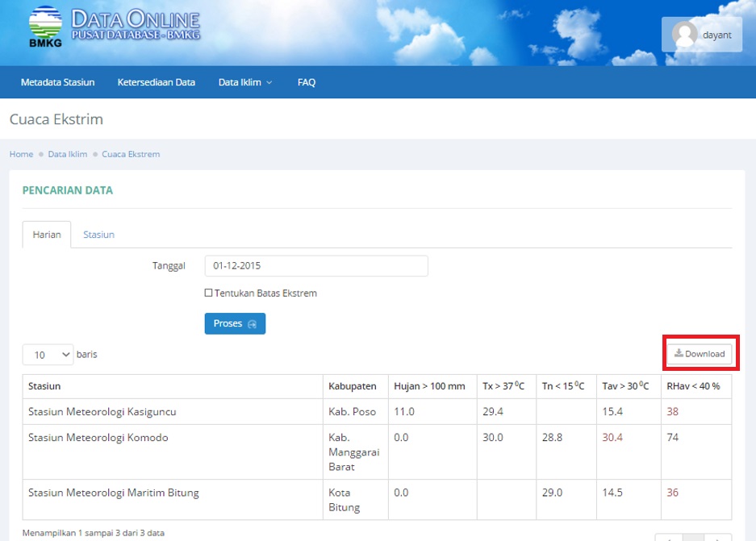Click the Tanggal date input field
This screenshot has width=756, height=541.
pos(316,265)
